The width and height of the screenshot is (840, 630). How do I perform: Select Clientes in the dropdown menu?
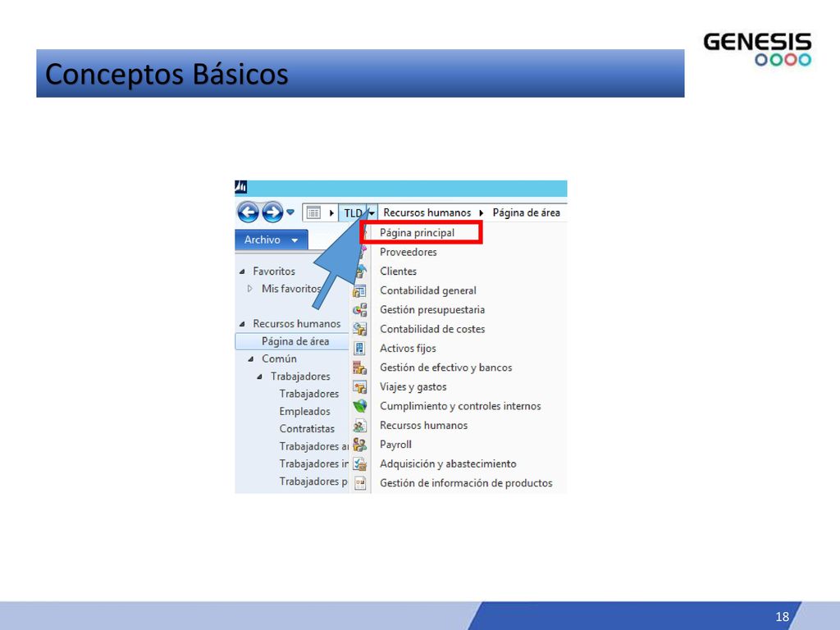point(398,272)
